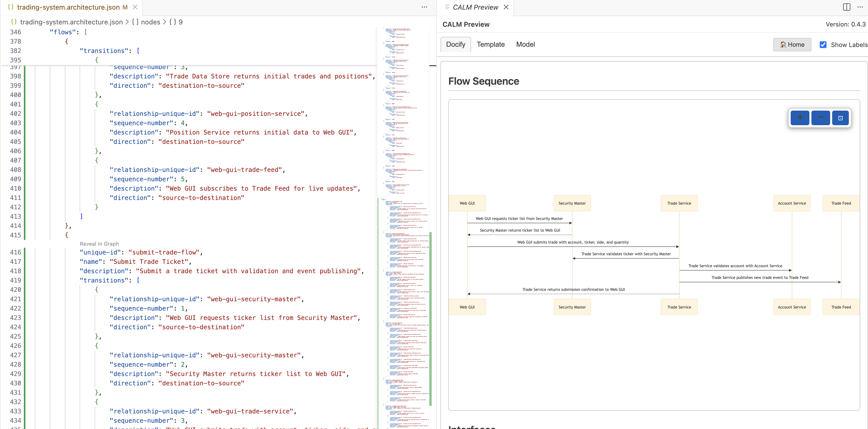This screenshot has width=868, height=429.
Task: Switch to the Model tab
Action: (x=525, y=44)
